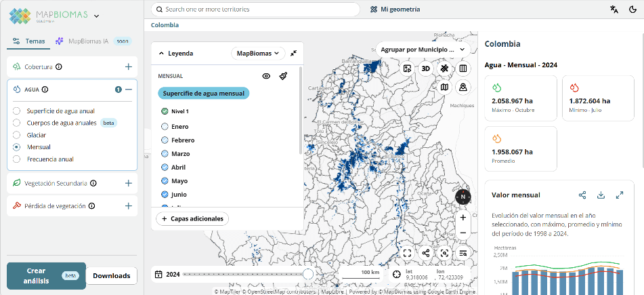Select Superficie de agua anual option
644x295 pixels.
click(x=17, y=111)
